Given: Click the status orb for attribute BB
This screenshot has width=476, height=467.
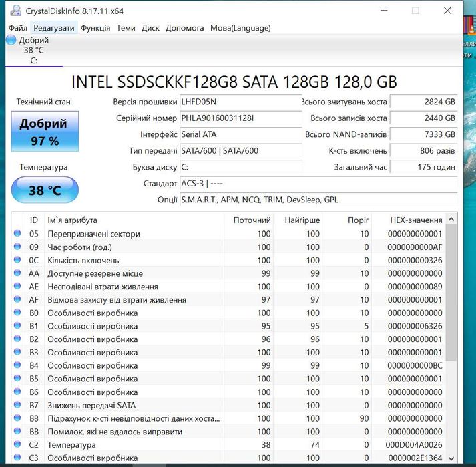Looking at the screenshot, I should pos(17,431).
